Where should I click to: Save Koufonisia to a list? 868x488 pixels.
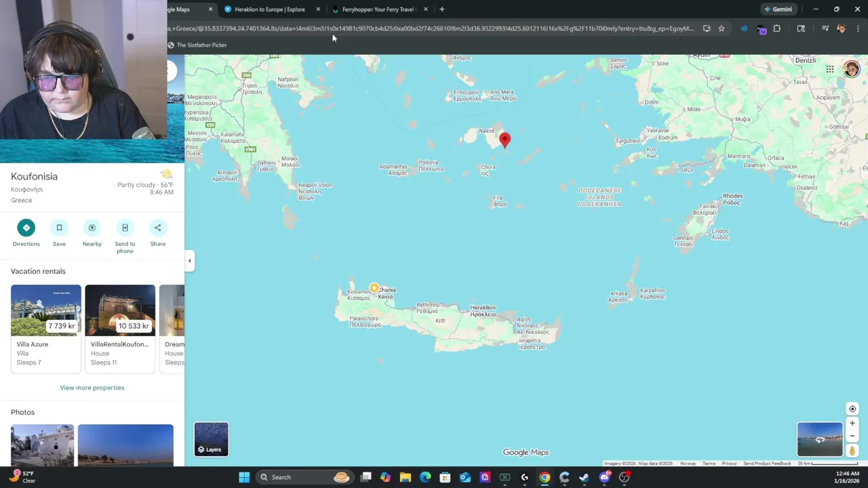(59, 233)
